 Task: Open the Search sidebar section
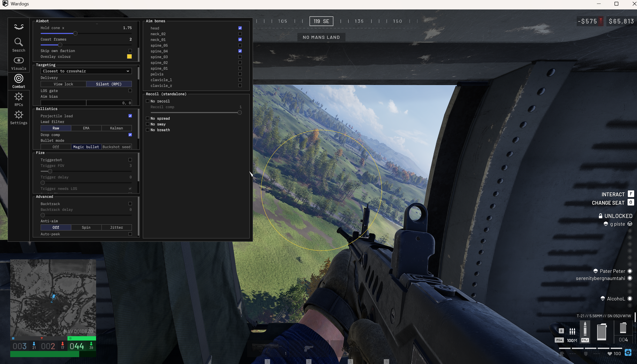pos(19,45)
